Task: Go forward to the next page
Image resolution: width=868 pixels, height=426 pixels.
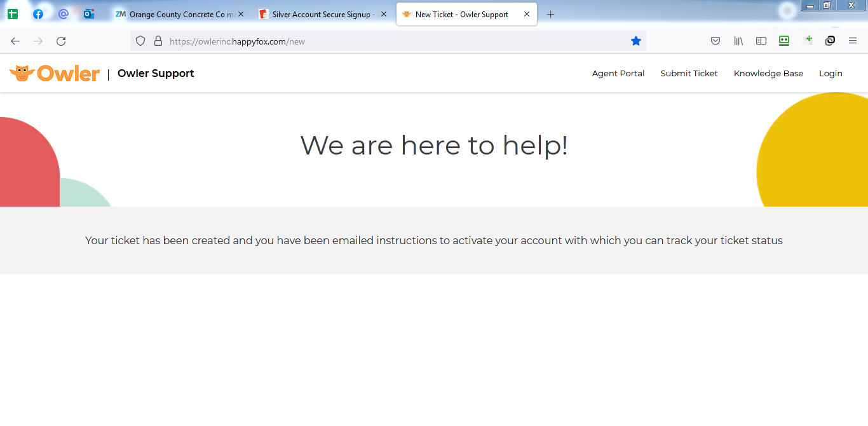Action: tap(38, 41)
